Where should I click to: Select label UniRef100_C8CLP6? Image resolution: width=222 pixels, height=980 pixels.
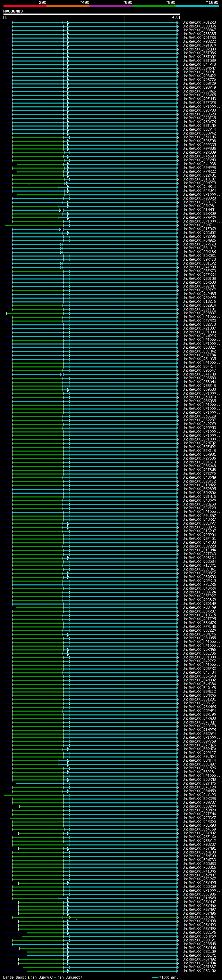pyautogui.click(x=199, y=932)
